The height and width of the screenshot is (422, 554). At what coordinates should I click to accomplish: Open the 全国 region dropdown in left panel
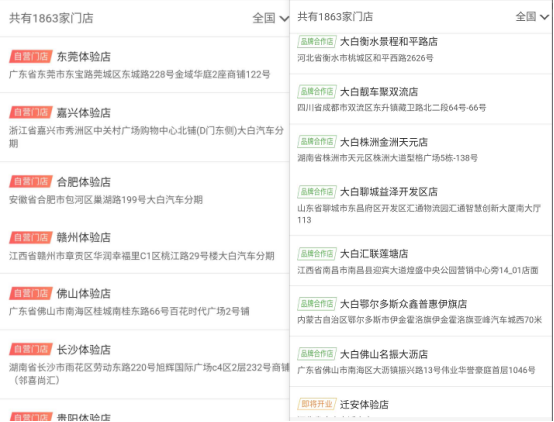(x=270, y=18)
